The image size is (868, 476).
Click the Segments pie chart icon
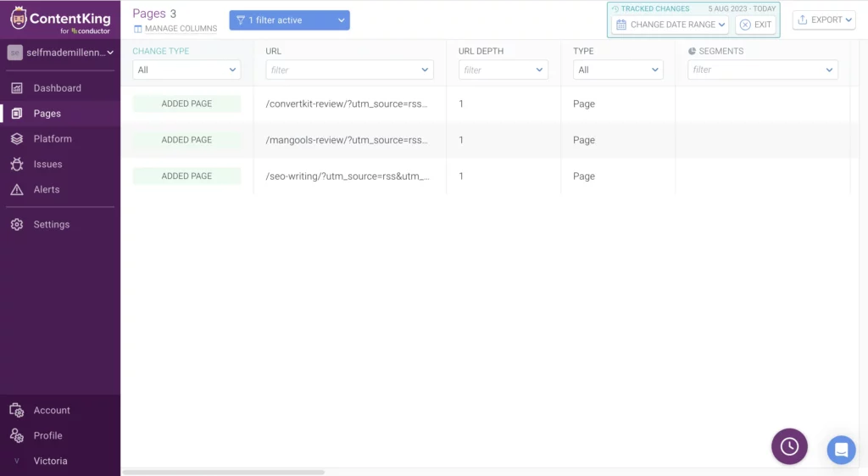point(692,51)
